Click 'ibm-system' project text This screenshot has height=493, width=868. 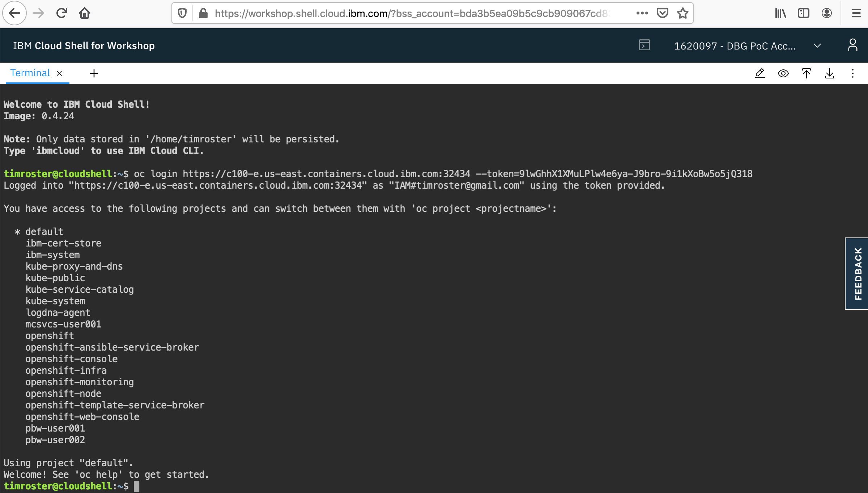coord(52,255)
